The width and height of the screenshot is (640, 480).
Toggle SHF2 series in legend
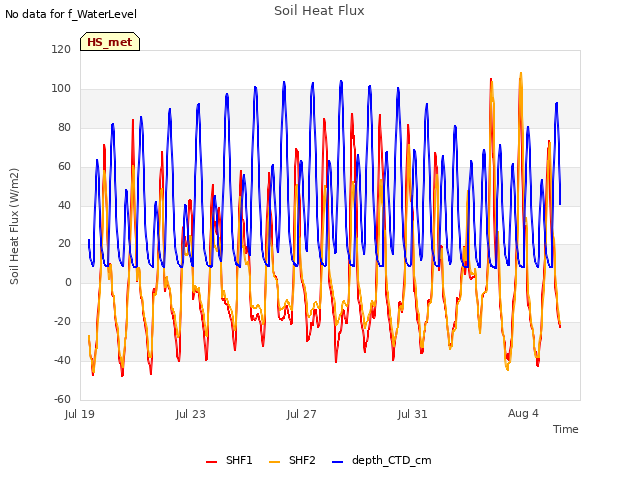(292, 460)
